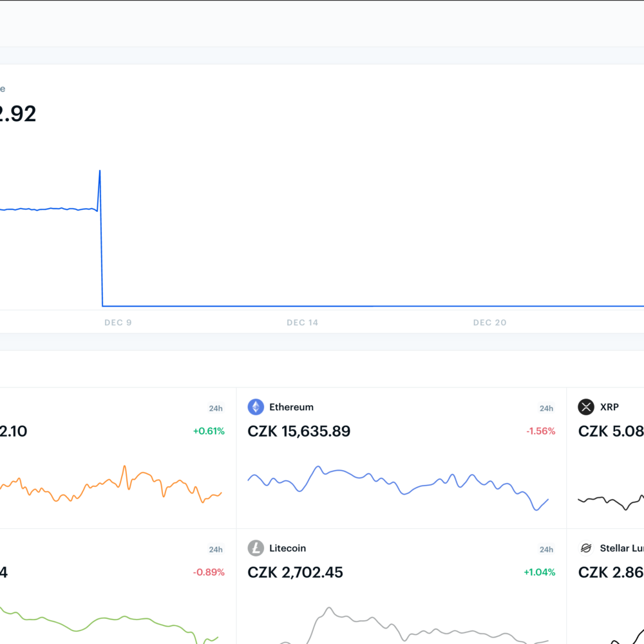Open the Ethereum asset name link

coord(291,407)
